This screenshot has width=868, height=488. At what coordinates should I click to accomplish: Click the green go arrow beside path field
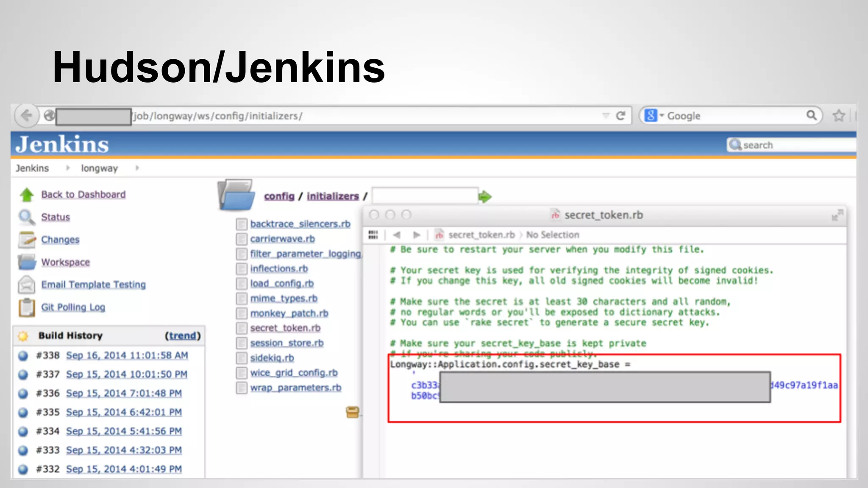point(485,197)
